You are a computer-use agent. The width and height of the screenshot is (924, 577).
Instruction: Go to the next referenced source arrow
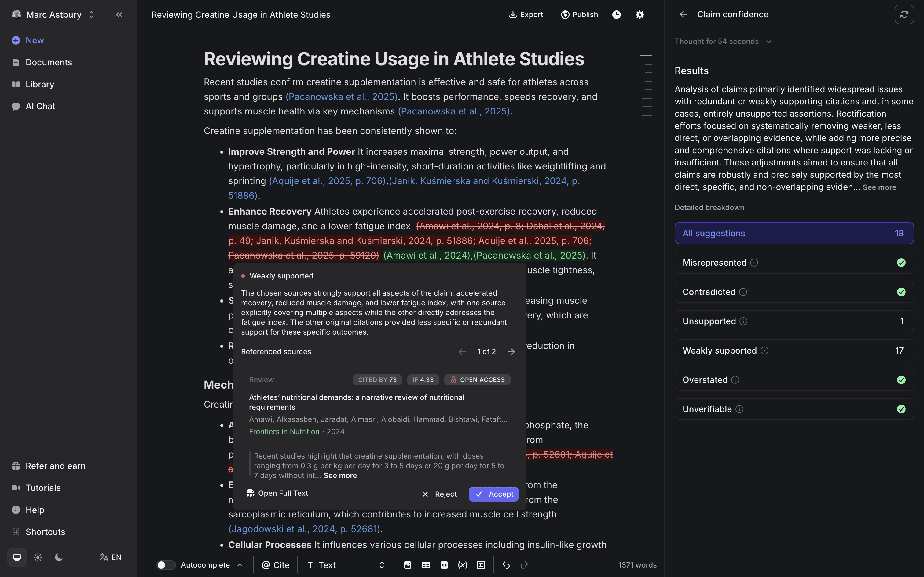pos(511,351)
